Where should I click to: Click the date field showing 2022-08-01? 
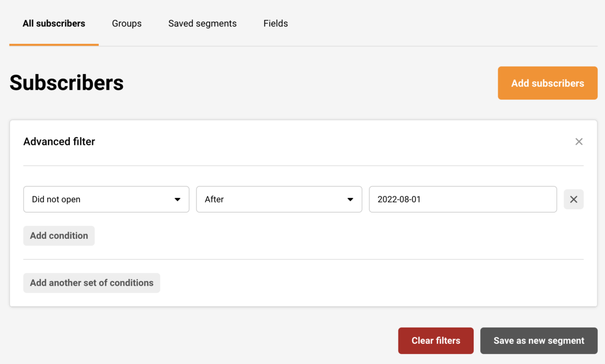(x=462, y=199)
